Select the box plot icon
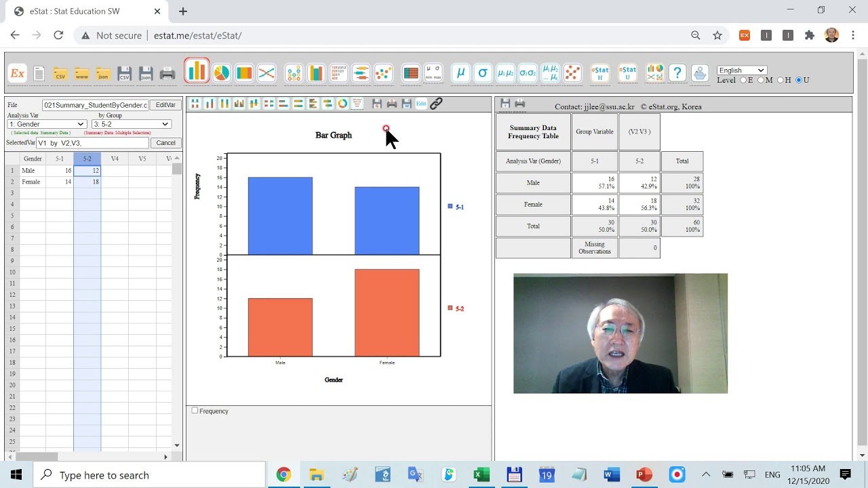The height and width of the screenshot is (488, 868). point(361,73)
